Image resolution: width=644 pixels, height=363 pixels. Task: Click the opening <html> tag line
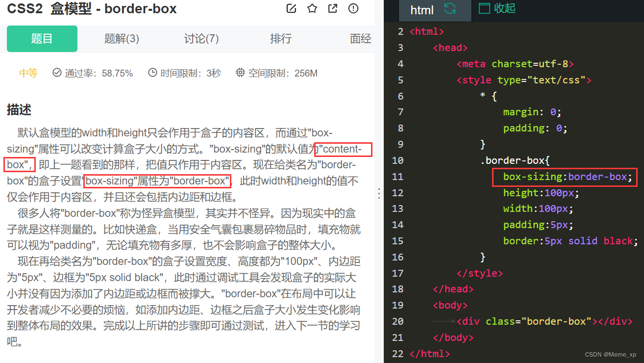(x=427, y=31)
